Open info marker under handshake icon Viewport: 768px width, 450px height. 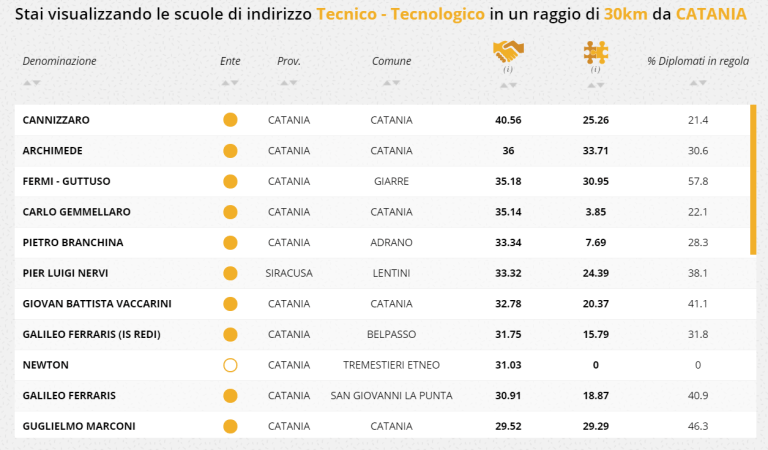pyautogui.click(x=508, y=69)
